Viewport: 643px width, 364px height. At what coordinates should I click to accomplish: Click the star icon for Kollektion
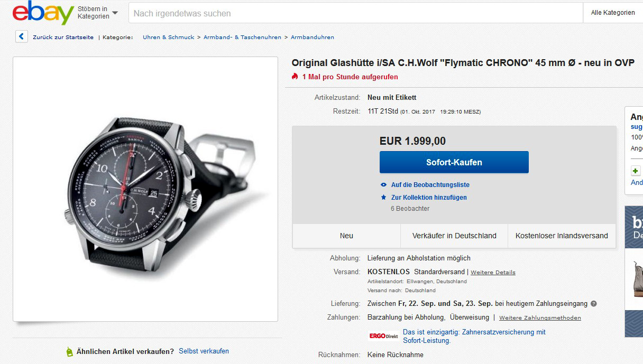384,198
